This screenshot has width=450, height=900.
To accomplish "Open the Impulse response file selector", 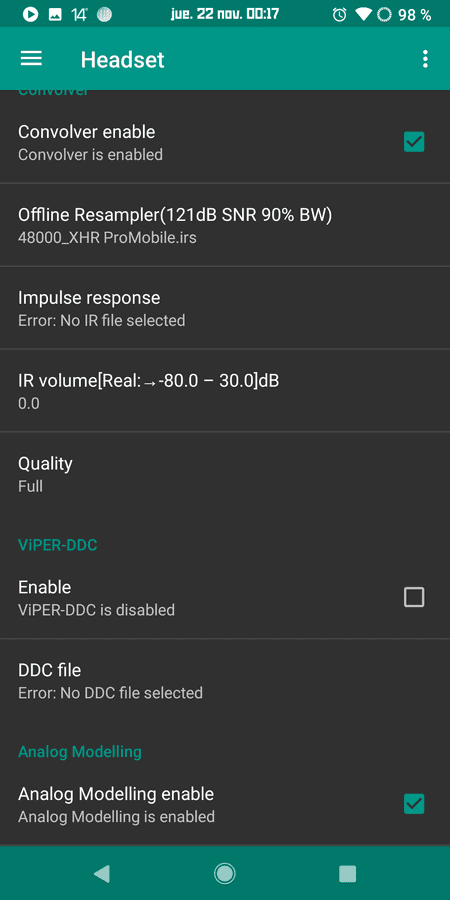I will pos(225,308).
